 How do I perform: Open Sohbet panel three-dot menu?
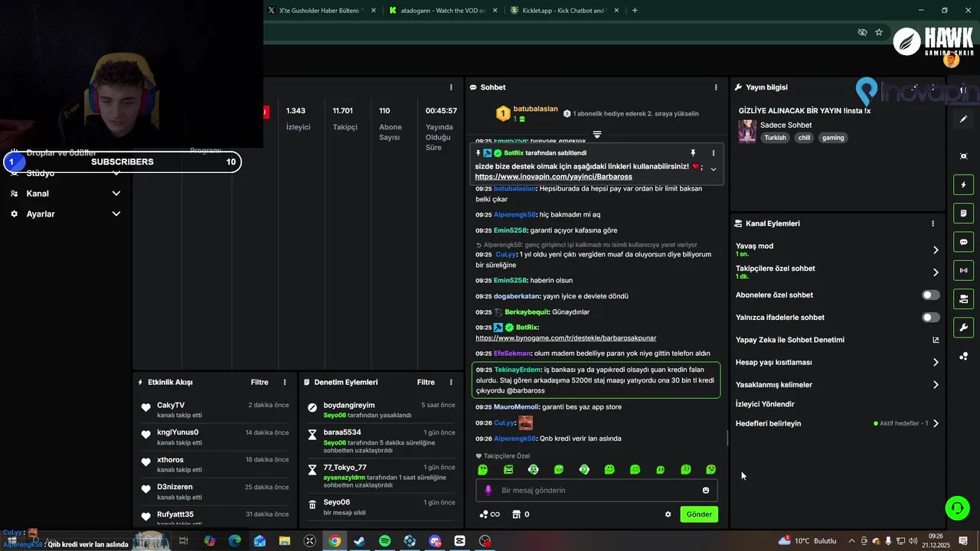716,87
